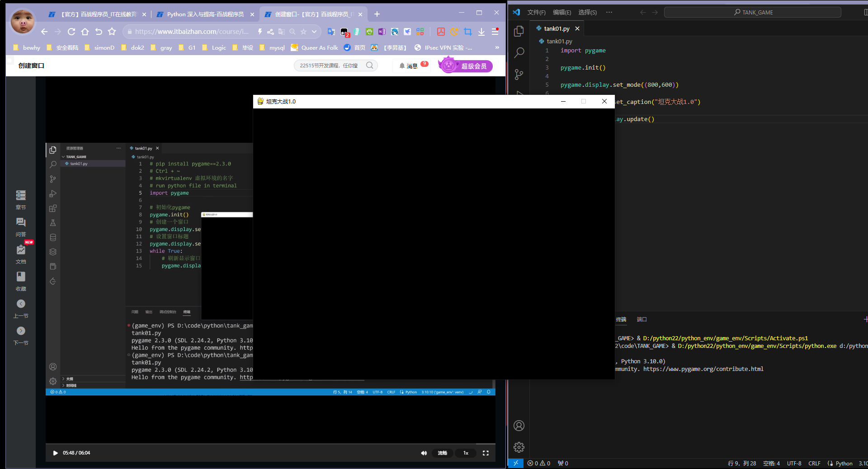Switch to the Python 深入与提高 browser tab
Image resolution: width=868 pixels, height=469 pixels.
coord(205,14)
